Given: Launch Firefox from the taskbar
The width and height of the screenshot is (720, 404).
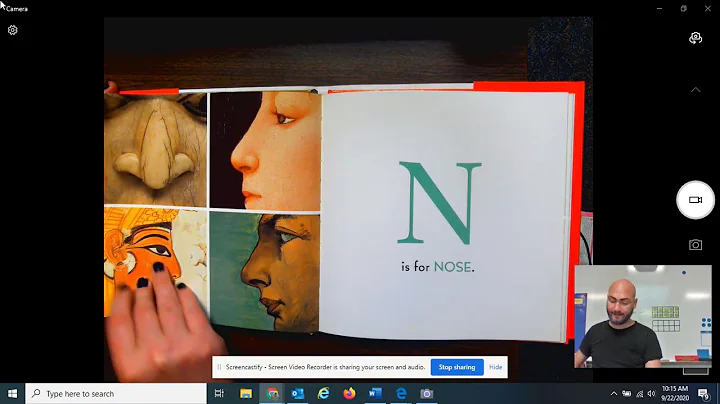Looking at the screenshot, I should click(x=349, y=393).
